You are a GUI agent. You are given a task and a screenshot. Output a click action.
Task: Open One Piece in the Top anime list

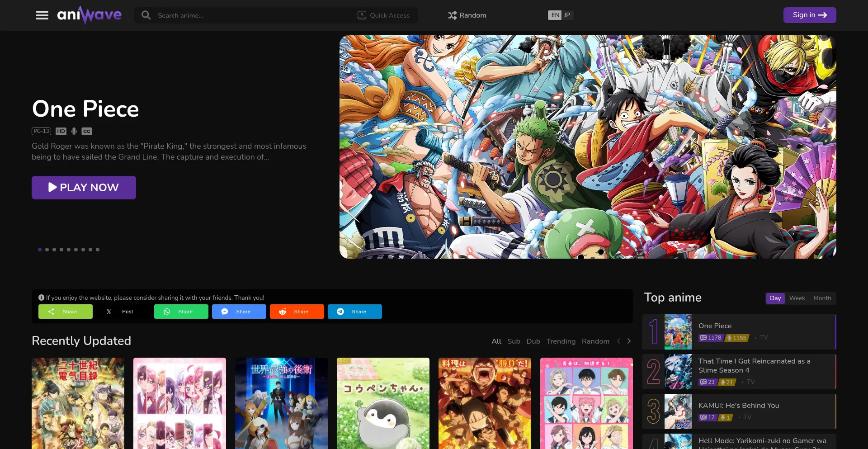click(x=715, y=326)
